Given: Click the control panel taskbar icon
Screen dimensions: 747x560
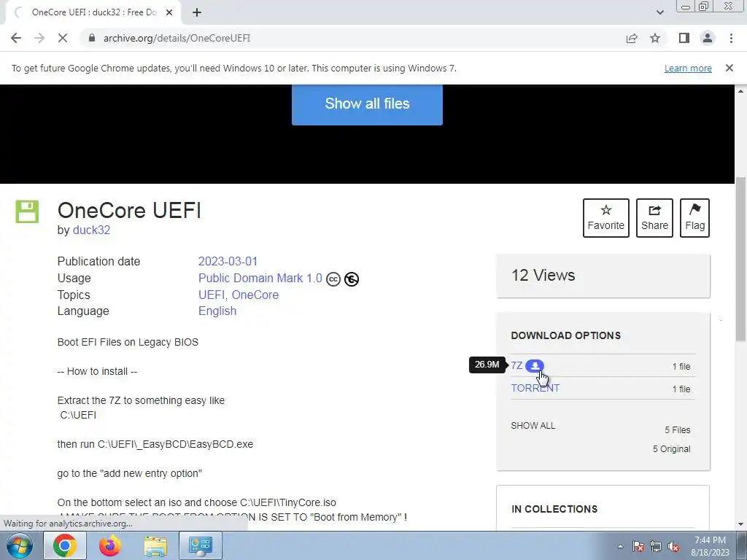Looking at the screenshot, I should pos(200,545).
